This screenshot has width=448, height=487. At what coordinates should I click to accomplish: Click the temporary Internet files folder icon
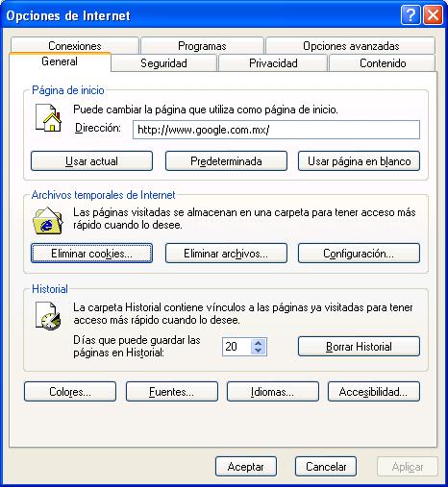(48, 221)
